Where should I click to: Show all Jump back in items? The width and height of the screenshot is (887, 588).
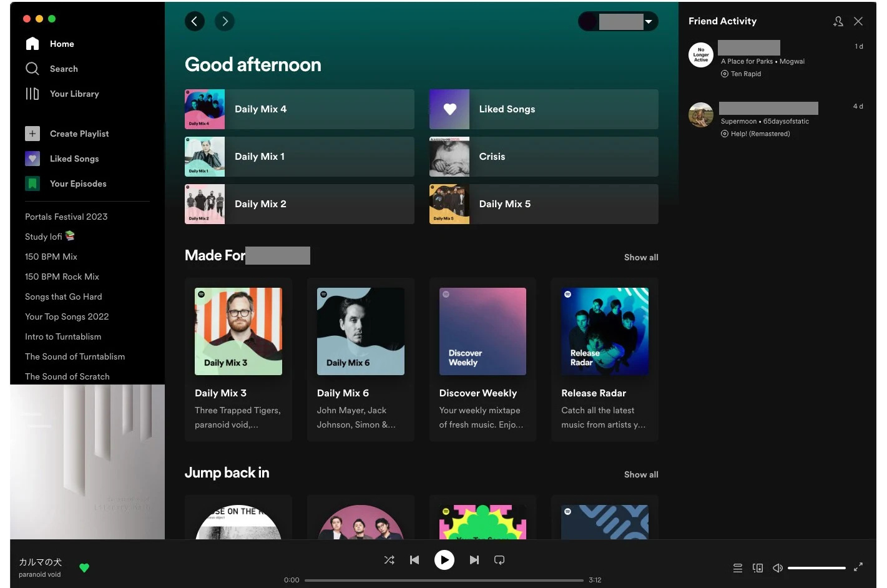pos(641,474)
